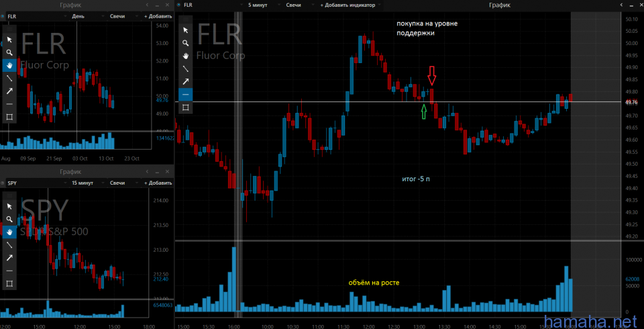Select the rectangle tool in FLR daily chart
The image size is (644, 329).
point(9,117)
